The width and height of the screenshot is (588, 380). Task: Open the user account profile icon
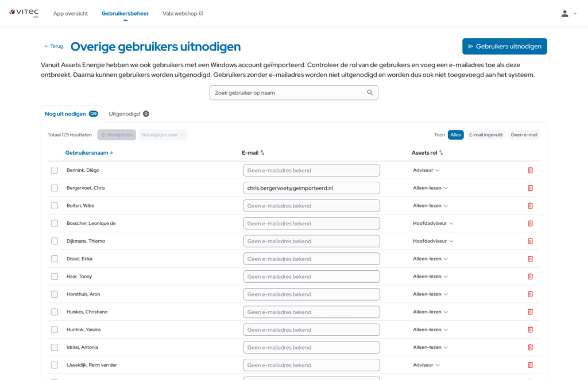tap(564, 14)
